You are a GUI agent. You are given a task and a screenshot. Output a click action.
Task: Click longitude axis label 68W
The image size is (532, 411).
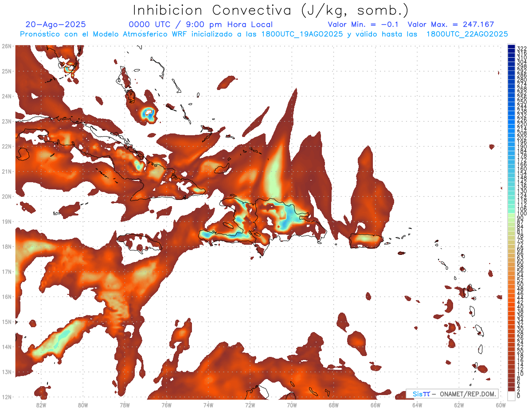tap(333, 405)
